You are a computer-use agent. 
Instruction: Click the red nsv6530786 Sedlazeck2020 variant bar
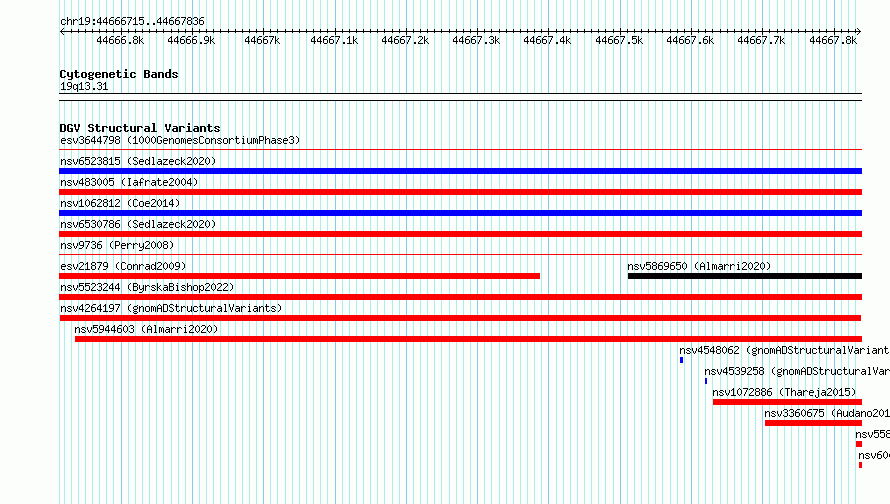click(x=460, y=234)
